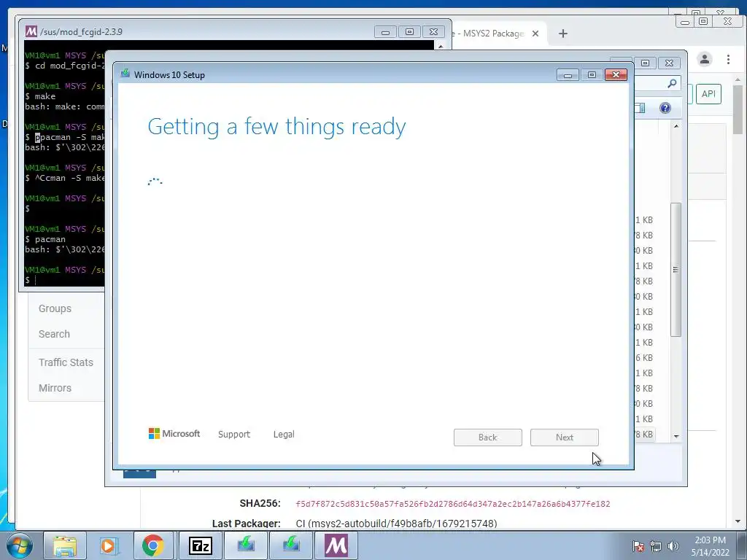The image size is (747, 560).
Task: Maximize the mod_fcgid terminal window
Action: tap(409, 32)
